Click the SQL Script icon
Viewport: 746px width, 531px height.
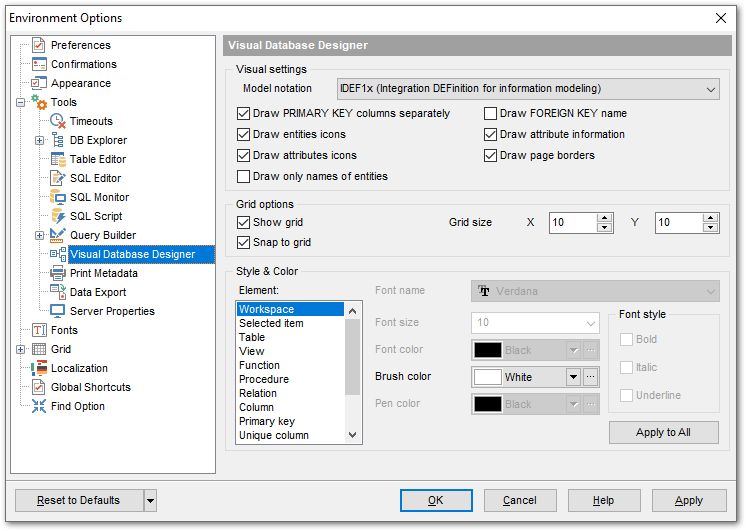(58, 216)
